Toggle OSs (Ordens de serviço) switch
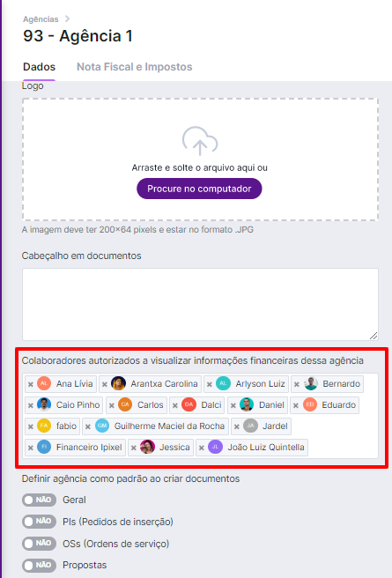Image resolution: width=392 pixels, height=578 pixels. click(x=39, y=544)
